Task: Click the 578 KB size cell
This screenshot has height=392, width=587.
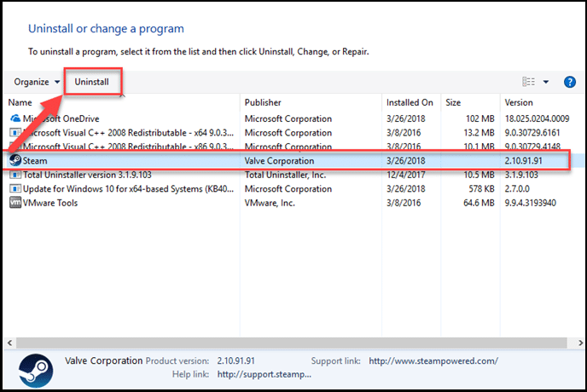Action: [481, 189]
